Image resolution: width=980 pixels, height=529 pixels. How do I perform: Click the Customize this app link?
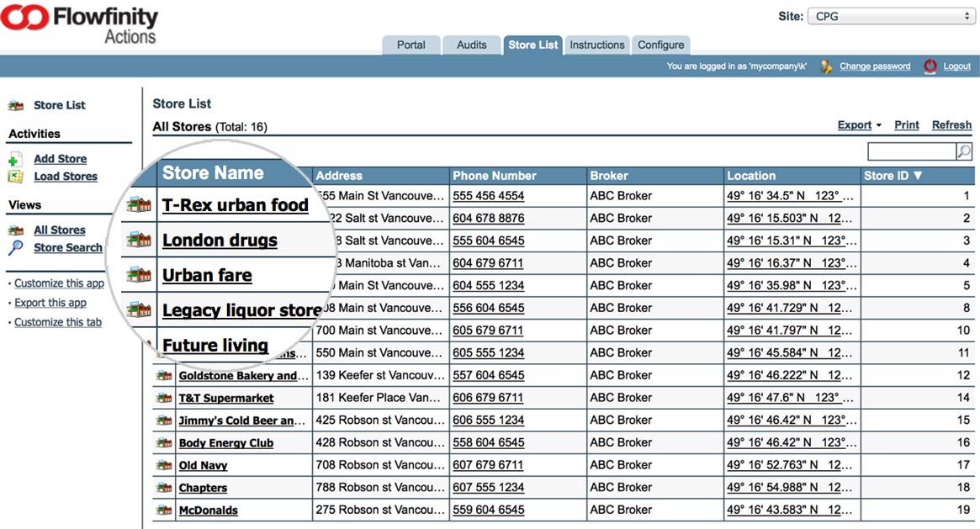coord(59,283)
